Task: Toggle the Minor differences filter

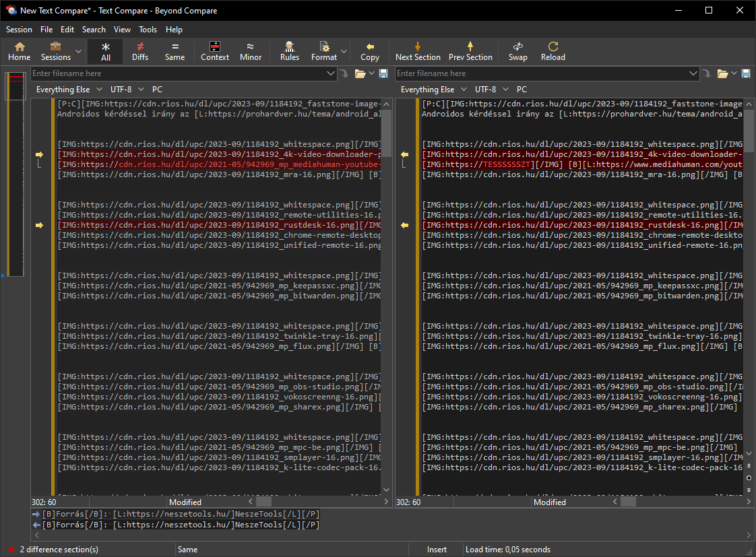Action: 251,52
